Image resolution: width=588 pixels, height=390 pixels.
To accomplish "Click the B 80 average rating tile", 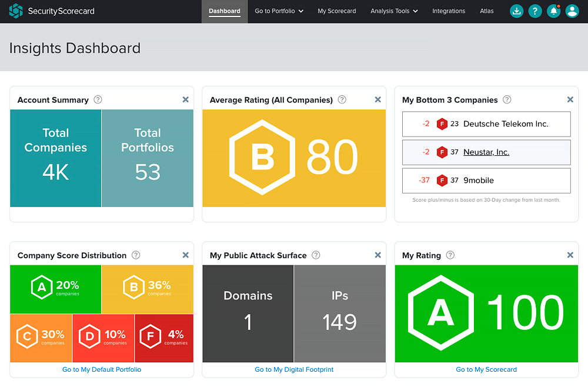I will pos(294,158).
